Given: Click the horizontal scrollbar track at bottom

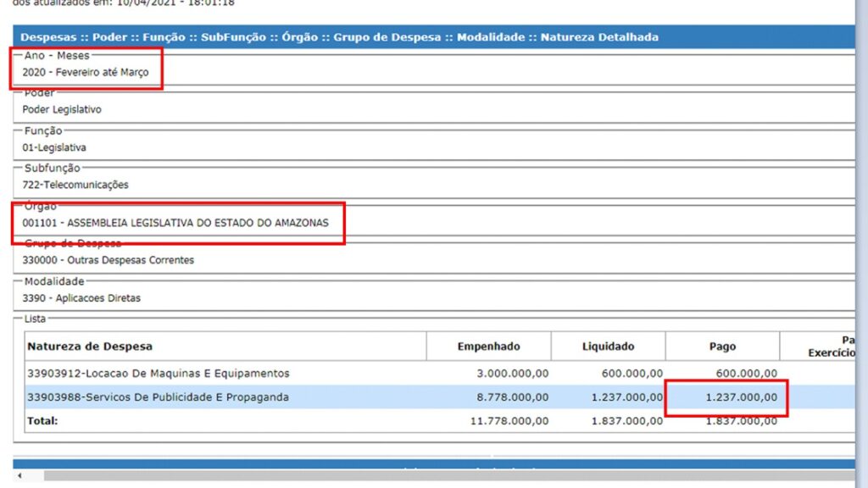Looking at the screenshot, I should tap(424, 477).
